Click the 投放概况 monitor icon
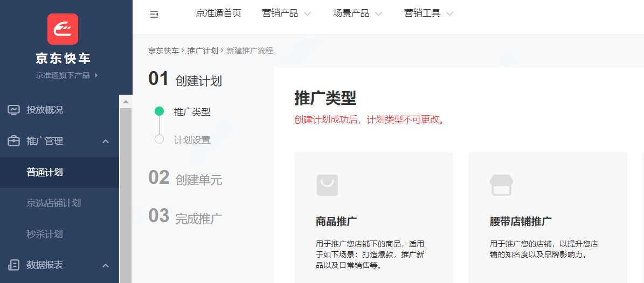This screenshot has width=644, height=283. [13, 110]
